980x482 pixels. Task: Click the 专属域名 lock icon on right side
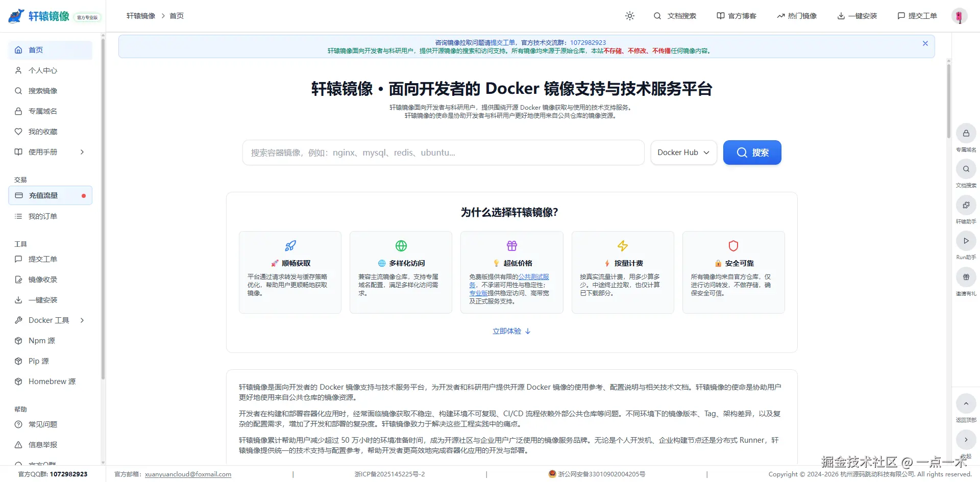(x=966, y=133)
